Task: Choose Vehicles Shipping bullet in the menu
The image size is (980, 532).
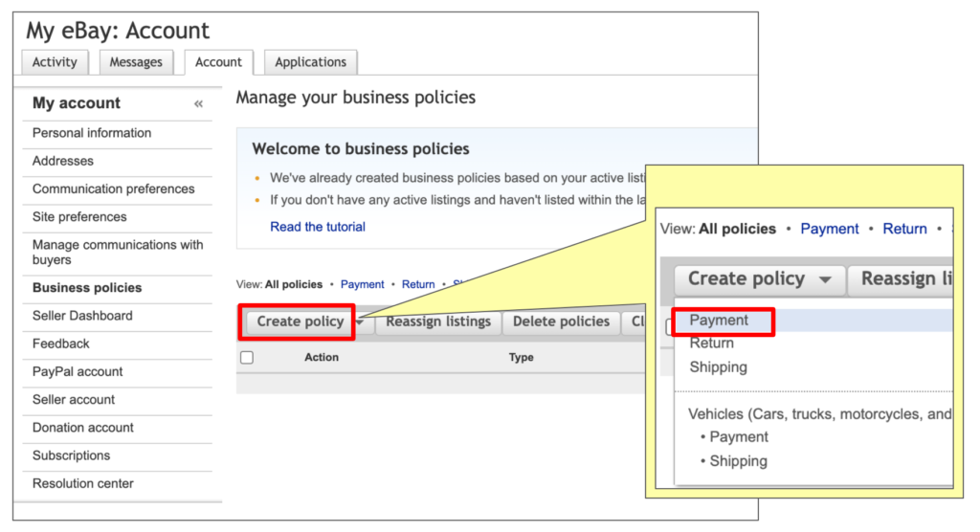Action: 738,461
